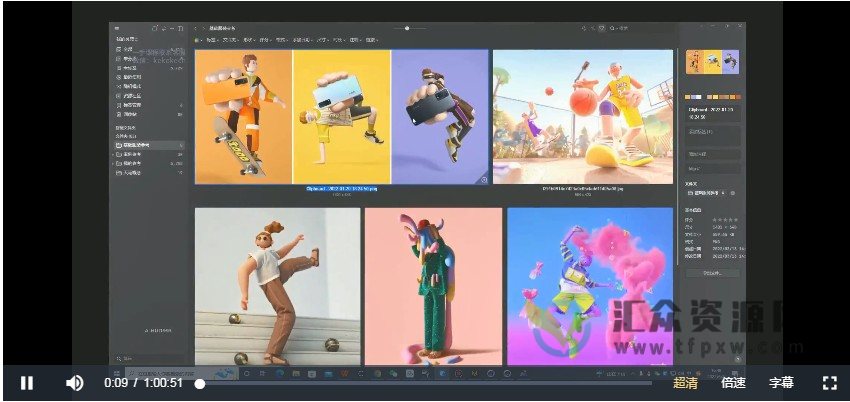Click the preview thumbnail in inspector
Viewport: 850px width, 402px height.
coord(712,62)
